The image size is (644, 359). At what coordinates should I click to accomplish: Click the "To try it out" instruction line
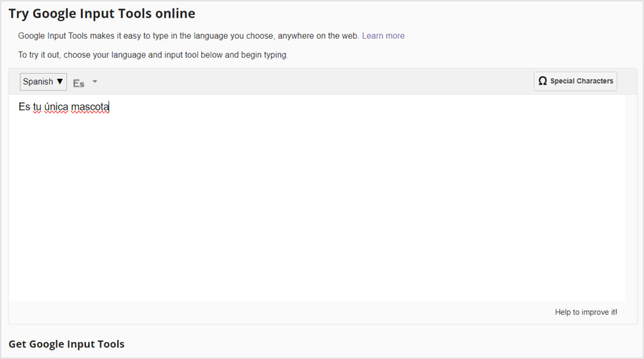(x=152, y=55)
